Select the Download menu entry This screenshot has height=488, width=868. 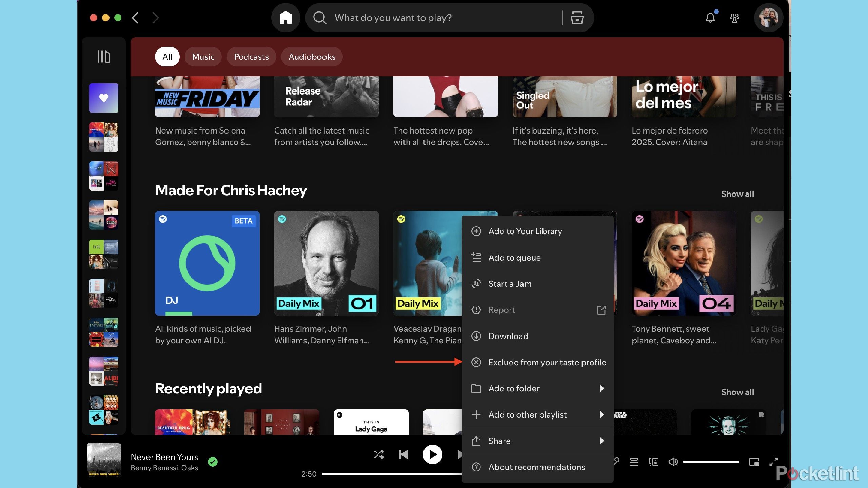click(x=537, y=336)
